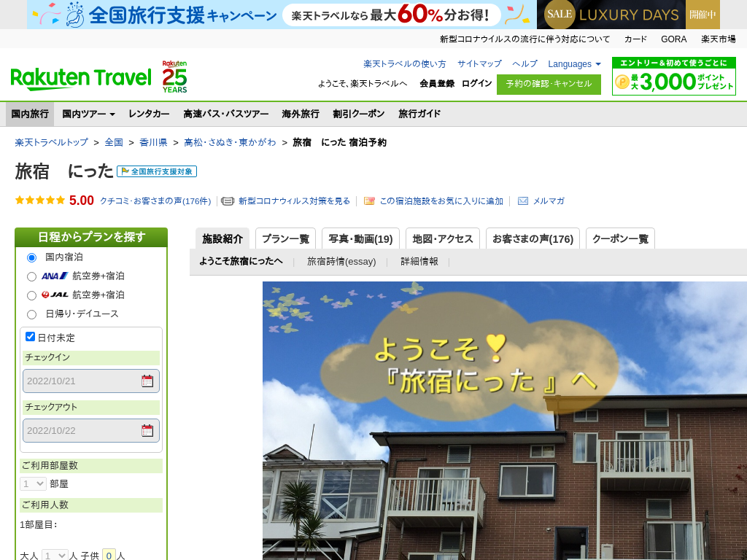The image size is (747, 560).
Task: Switch to the クーポン一覧 tab
Action: click(x=620, y=238)
